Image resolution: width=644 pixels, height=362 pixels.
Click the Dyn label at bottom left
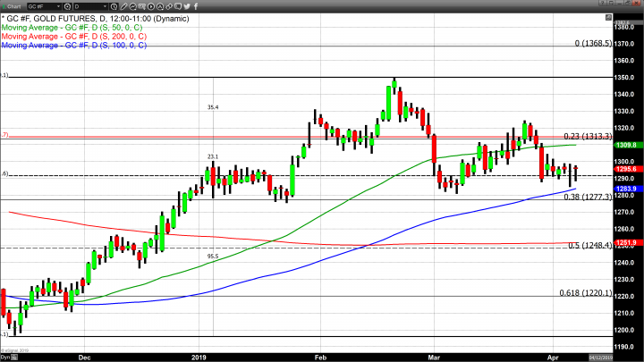point(5,354)
